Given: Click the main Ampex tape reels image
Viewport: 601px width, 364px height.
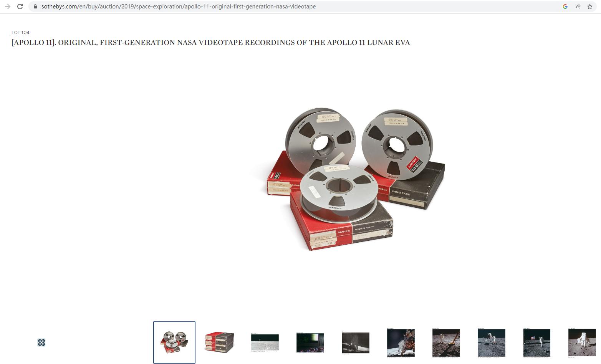Looking at the screenshot, I should pos(356,179).
